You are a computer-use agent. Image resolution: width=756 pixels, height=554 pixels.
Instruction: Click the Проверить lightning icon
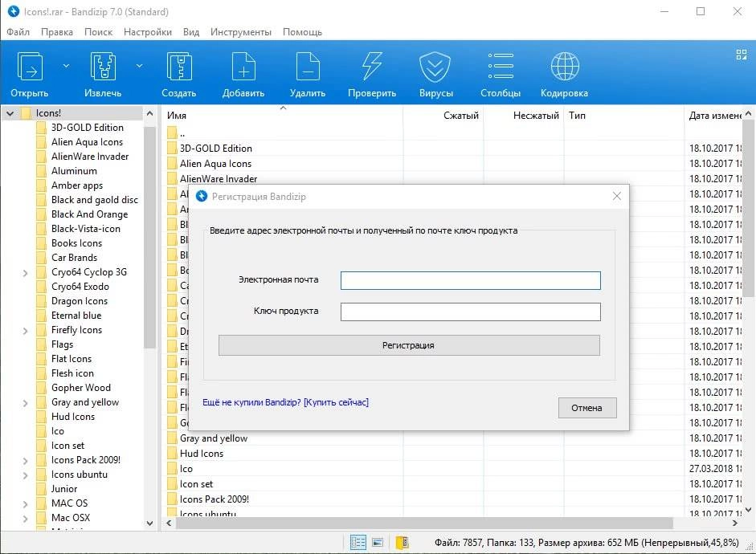point(372,67)
